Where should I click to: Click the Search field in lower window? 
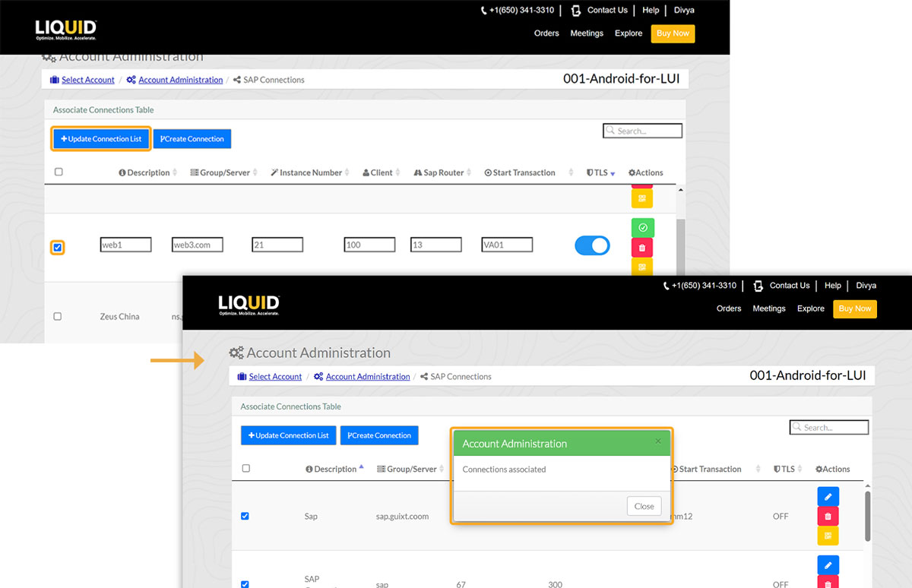point(829,427)
